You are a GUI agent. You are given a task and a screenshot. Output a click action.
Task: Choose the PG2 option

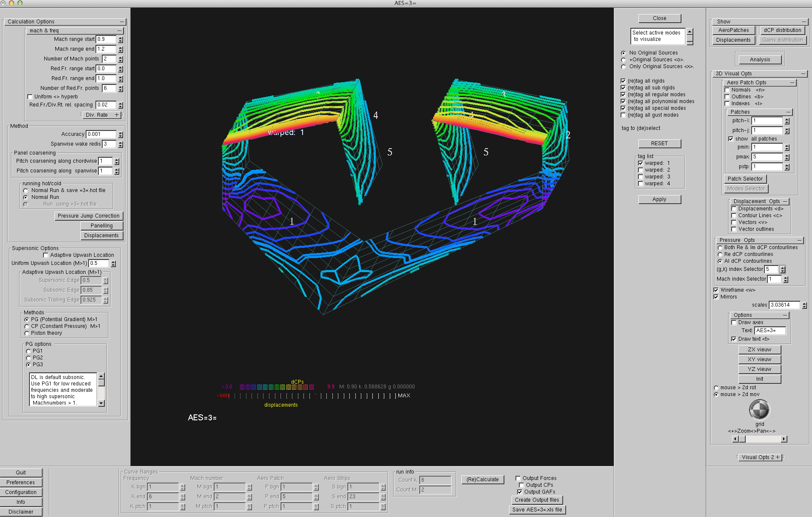(x=29, y=358)
